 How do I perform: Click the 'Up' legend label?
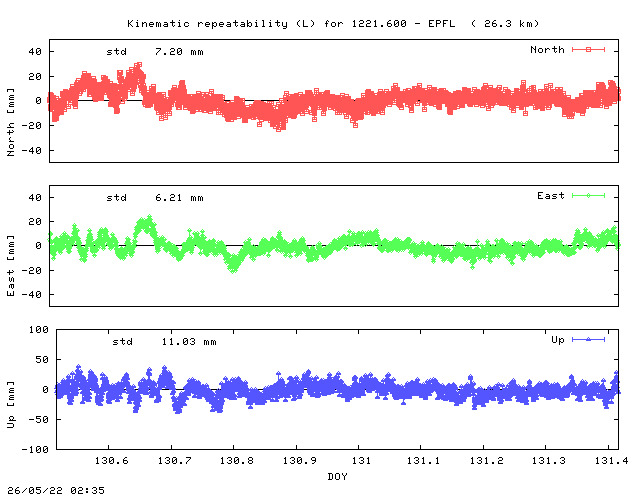point(558,340)
